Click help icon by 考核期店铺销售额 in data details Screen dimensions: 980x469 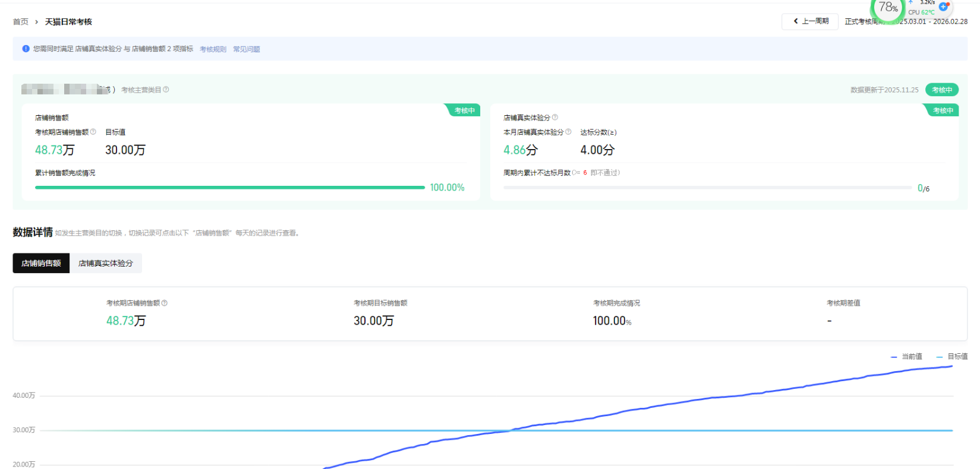pos(165,303)
